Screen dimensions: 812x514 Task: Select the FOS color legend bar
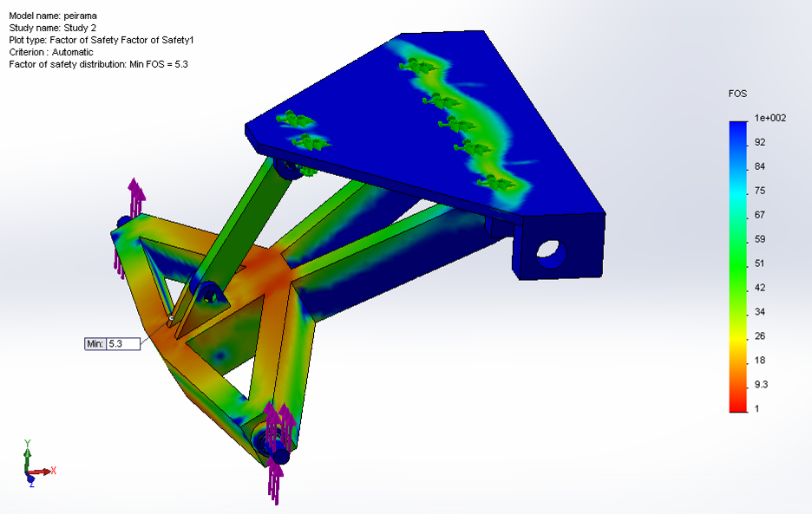pyautogui.click(x=738, y=267)
